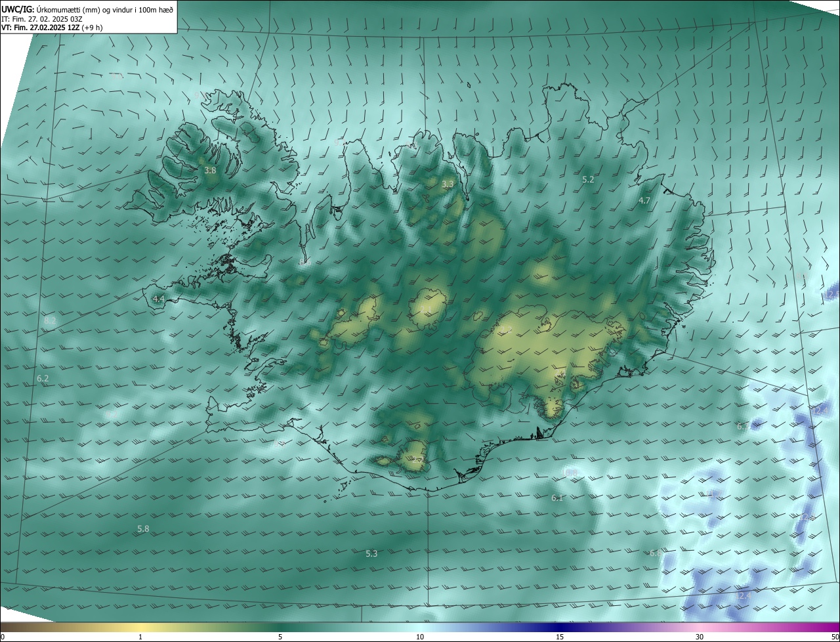Click the 4.4 value on the western peninsula
The height and width of the screenshot is (642, 840).
(x=158, y=299)
